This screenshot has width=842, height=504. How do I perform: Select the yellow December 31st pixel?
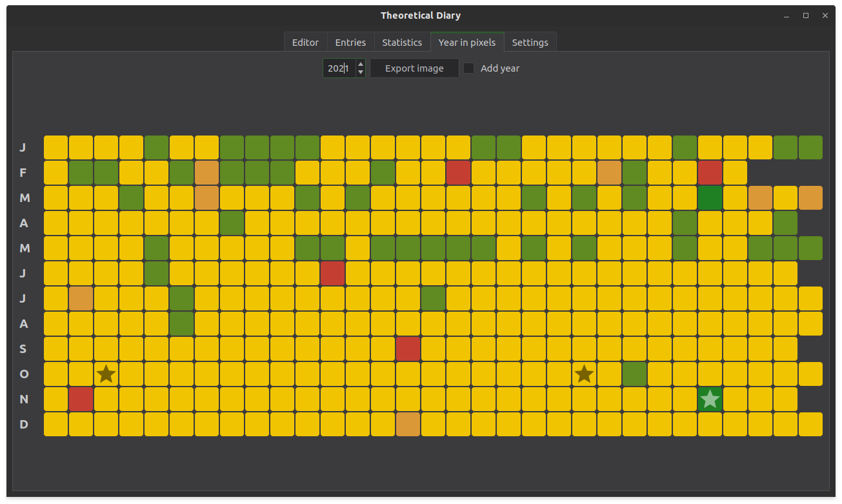click(811, 424)
